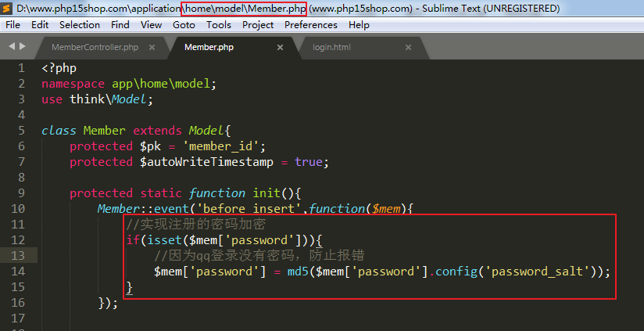The image size is (644, 331).
Task: Switch to the MemberController.php tab
Action: click(94, 48)
